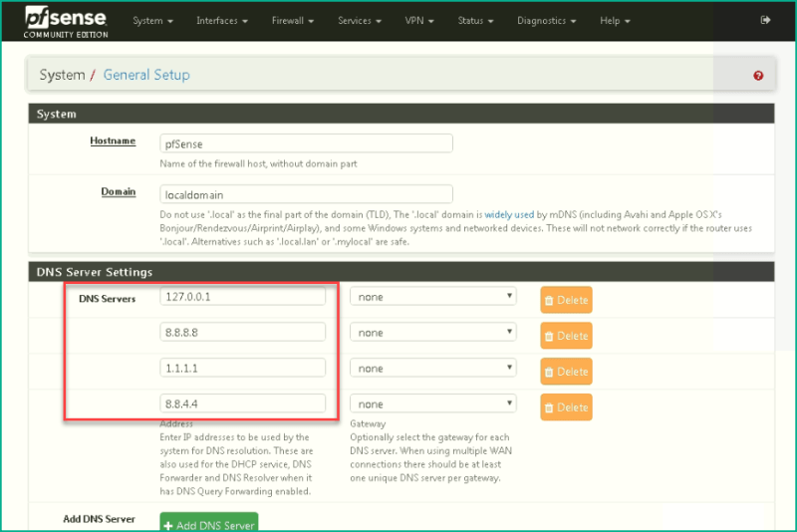Viewport: 797px width, 532px height.
Task: Open the Diagnostics menu
Action: click(x=546, y=21)
